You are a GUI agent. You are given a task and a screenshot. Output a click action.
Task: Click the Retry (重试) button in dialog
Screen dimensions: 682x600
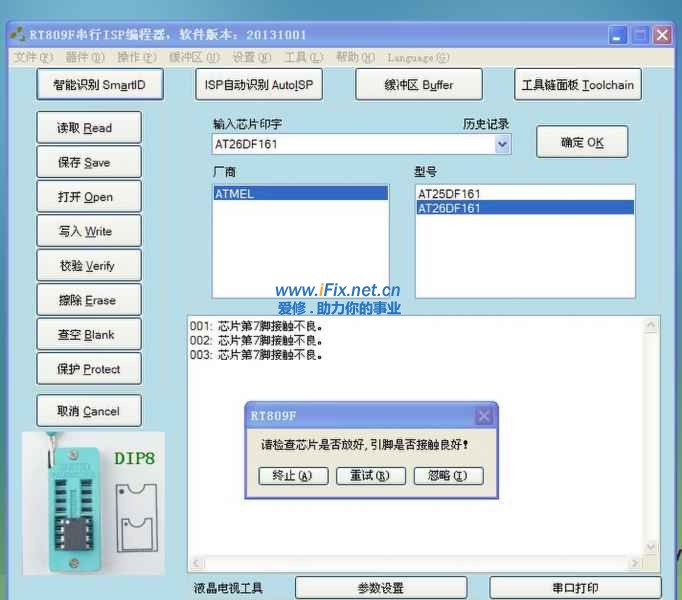(370, 476)
